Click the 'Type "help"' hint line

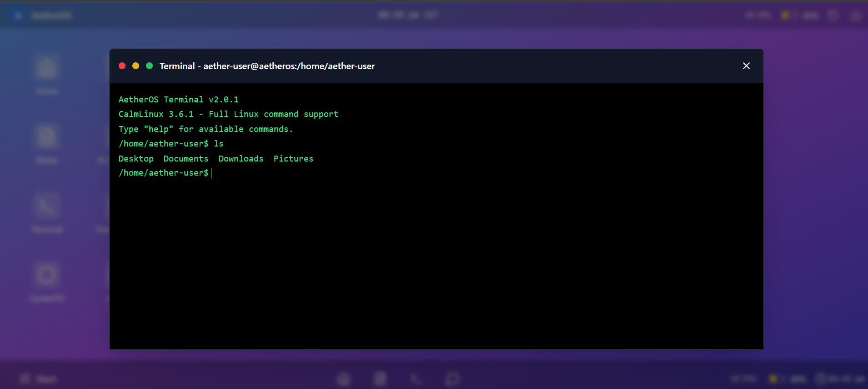coord(206,129)
